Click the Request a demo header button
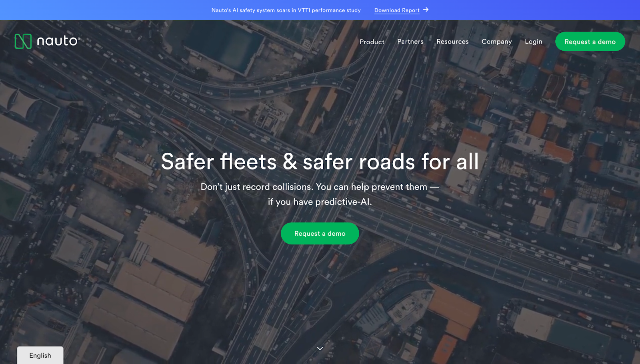640x364 pixels. (x=590, y=41)
